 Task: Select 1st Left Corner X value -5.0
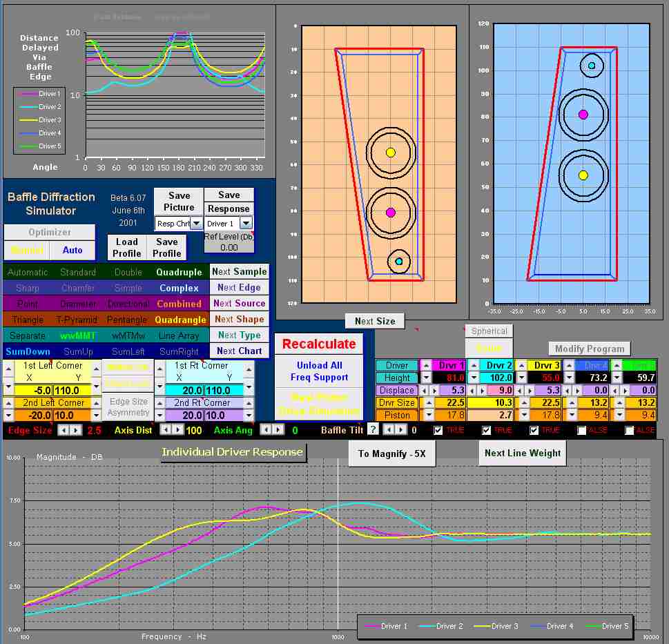click(x=33, y=390)
